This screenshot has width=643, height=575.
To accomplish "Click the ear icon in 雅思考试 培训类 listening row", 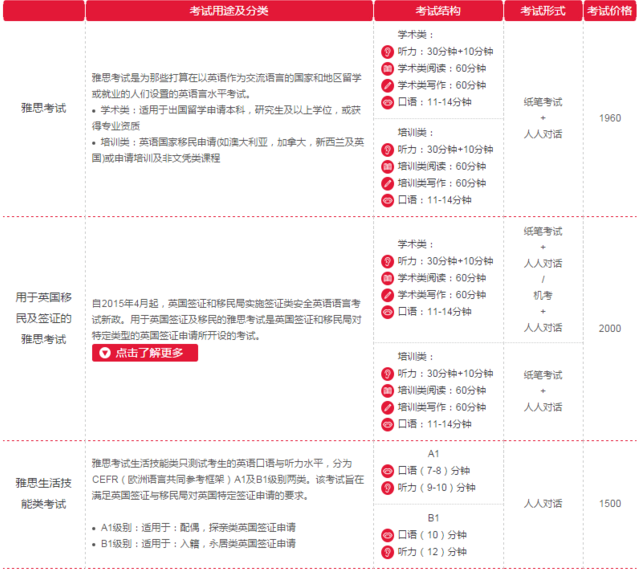I will [x=387, y=150].
